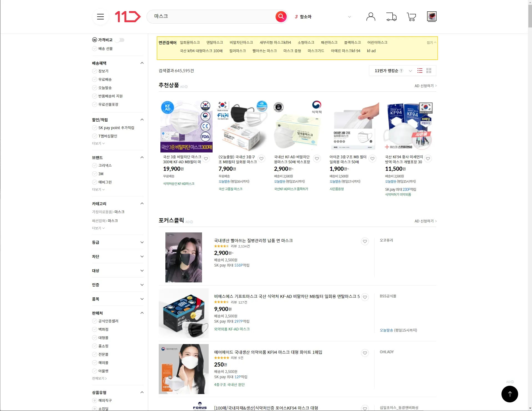Select related keyword 컬러마스크
Screen dimensions: 532x411
(x=238, y=51)
